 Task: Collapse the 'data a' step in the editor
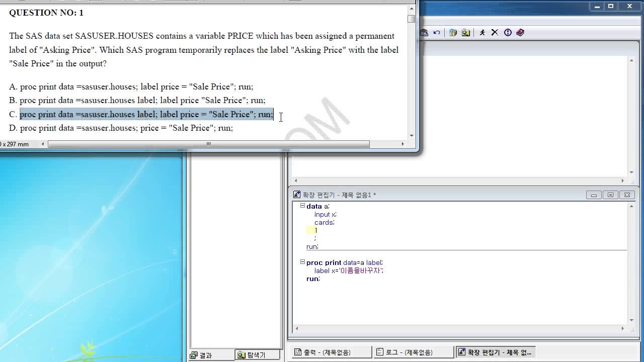[x=302, y=206]
